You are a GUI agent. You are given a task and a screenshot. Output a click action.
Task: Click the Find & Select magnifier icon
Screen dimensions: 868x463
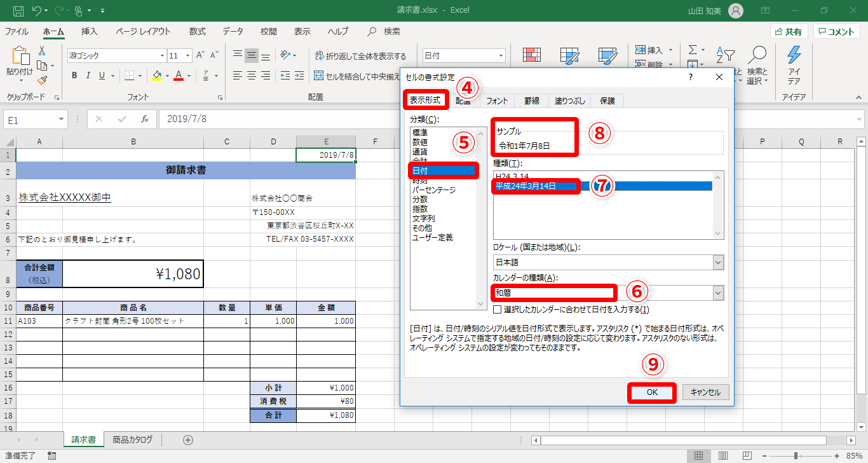757,55
